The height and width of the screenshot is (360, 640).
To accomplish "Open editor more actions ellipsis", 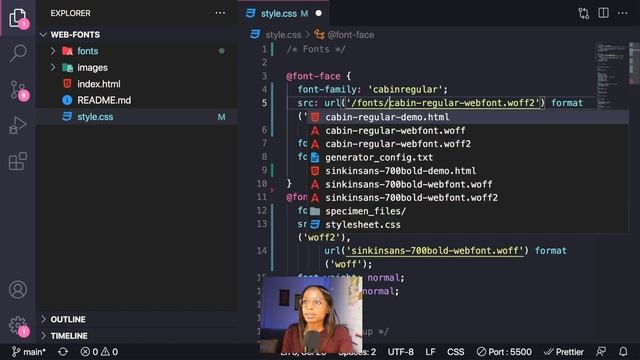I will pos(622,13).
